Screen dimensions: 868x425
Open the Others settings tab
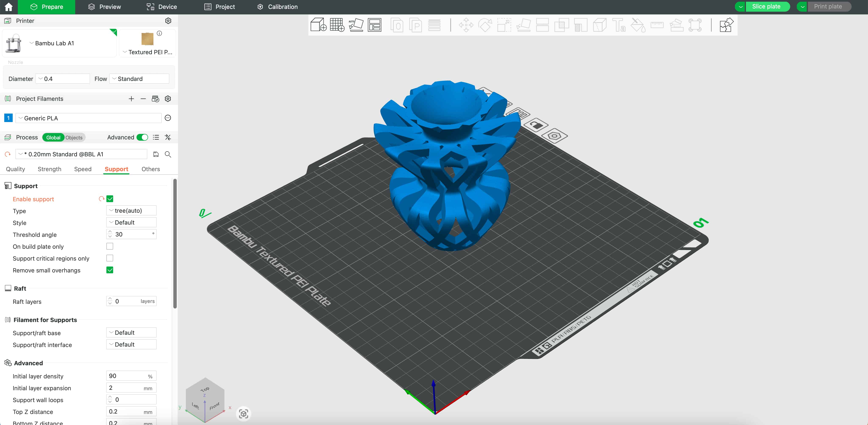(151, 169)
